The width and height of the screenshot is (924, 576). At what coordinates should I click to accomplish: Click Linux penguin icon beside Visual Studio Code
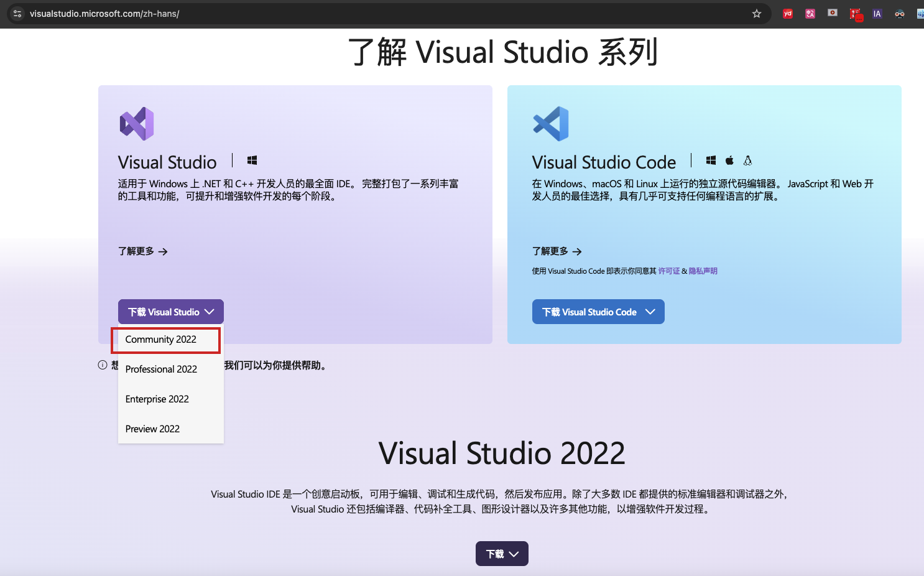(747, 160)
